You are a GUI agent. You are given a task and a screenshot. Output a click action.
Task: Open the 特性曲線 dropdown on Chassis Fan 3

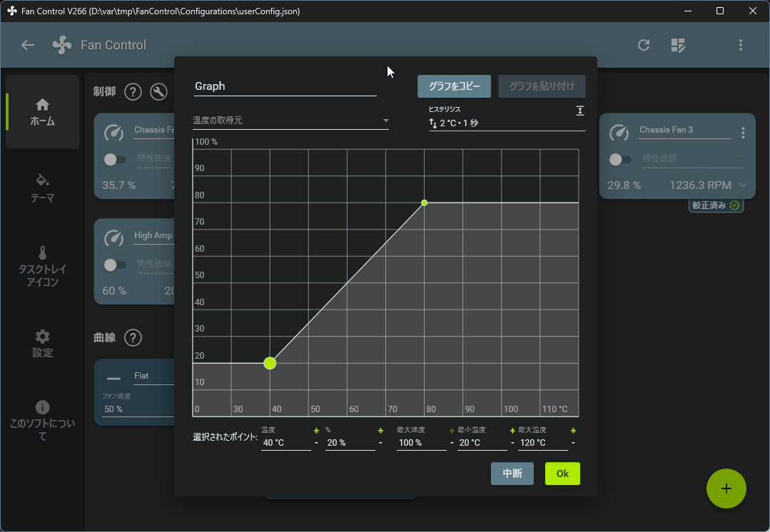pyautogui.click(x=692, y=158)
